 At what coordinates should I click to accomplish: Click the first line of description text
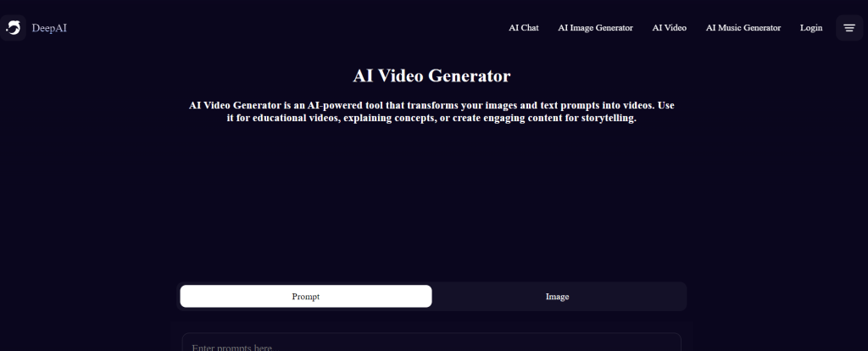click(x=431, y=105)
